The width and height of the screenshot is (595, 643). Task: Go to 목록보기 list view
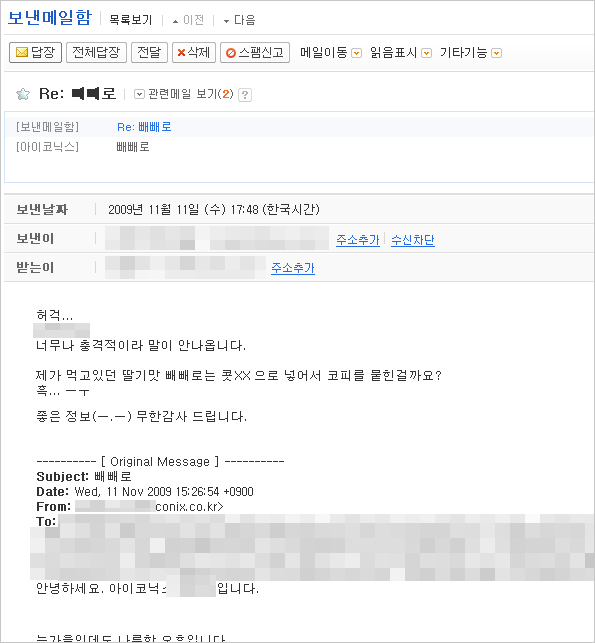click(130, 20)
